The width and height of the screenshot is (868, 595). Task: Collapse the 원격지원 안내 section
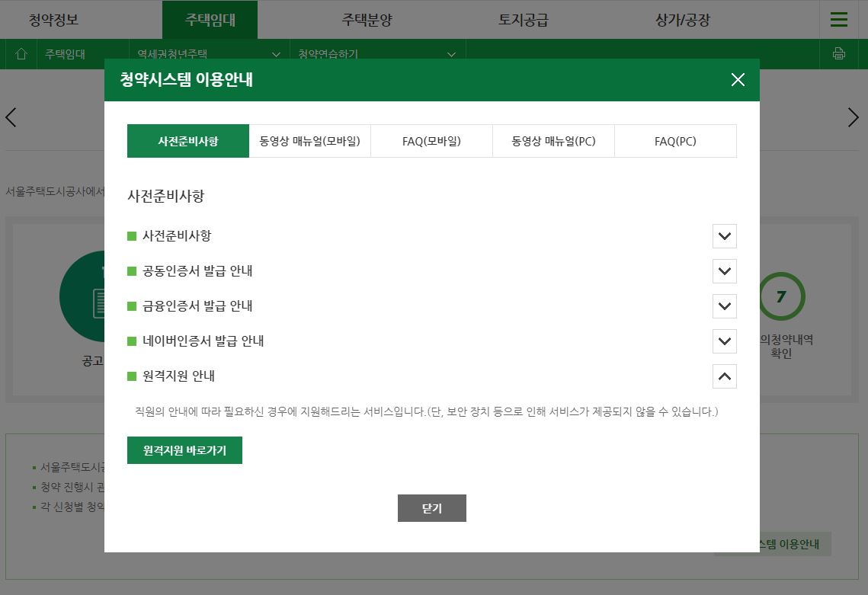click(724, 376)
